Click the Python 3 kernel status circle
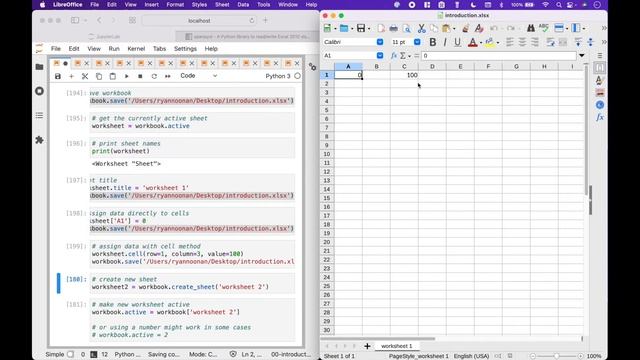Image resolution: width=640 pixels, height=360 pixels. 298,76
